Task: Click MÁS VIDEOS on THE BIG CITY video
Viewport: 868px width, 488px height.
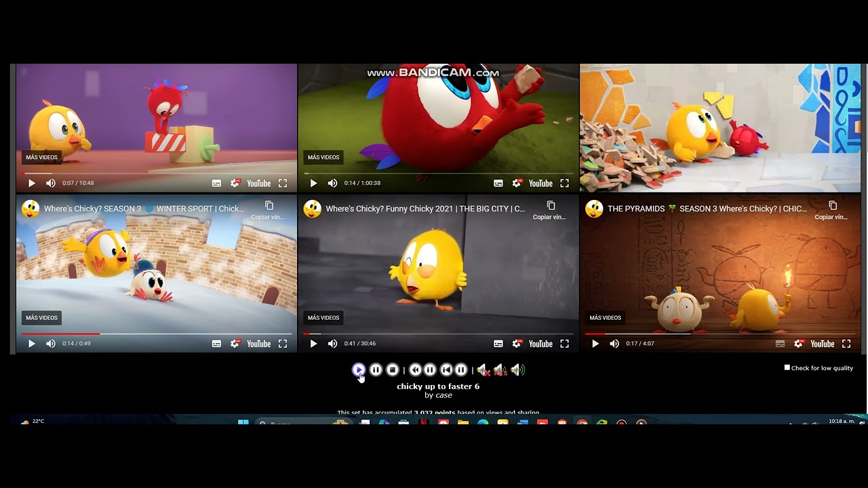Action: point(323,318)
